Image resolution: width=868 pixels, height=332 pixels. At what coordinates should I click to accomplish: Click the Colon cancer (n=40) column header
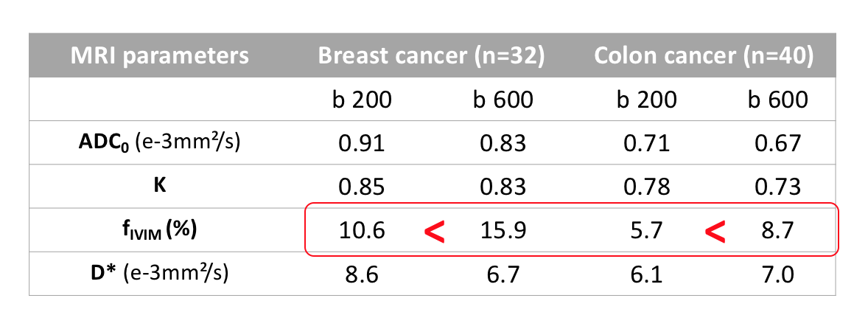[704, 56]
